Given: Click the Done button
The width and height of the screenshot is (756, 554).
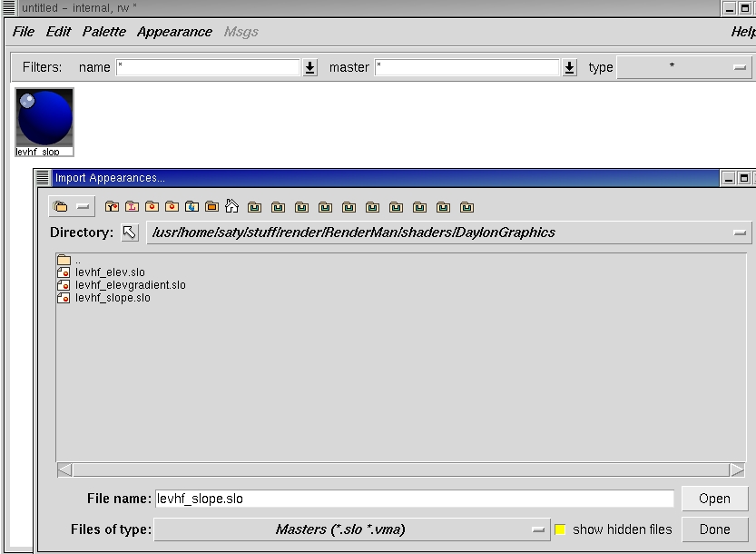Looking at the screenshot, I should (714, 529).
